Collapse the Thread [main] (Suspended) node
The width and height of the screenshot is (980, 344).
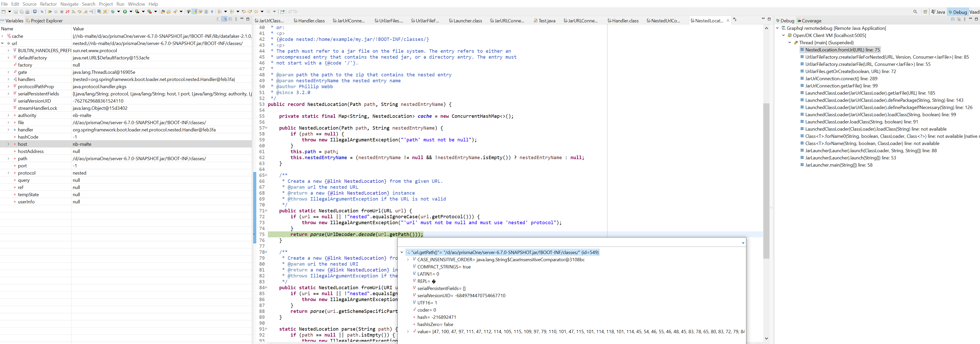tap(790, 43)
